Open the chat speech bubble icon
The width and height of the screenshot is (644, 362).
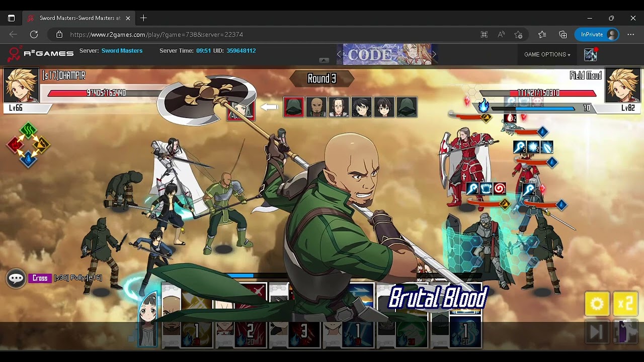tap(16, 278)
